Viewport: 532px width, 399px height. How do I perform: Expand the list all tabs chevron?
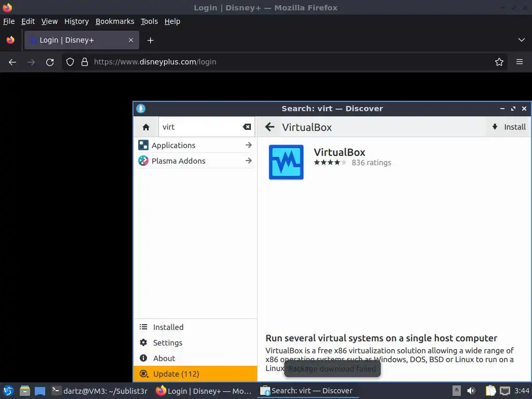(x=522, y=40)
